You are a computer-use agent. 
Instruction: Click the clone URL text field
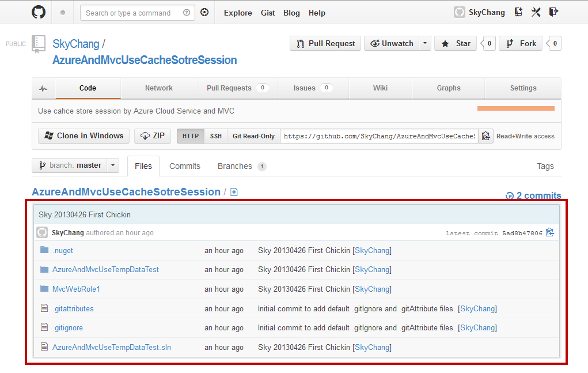379,136
